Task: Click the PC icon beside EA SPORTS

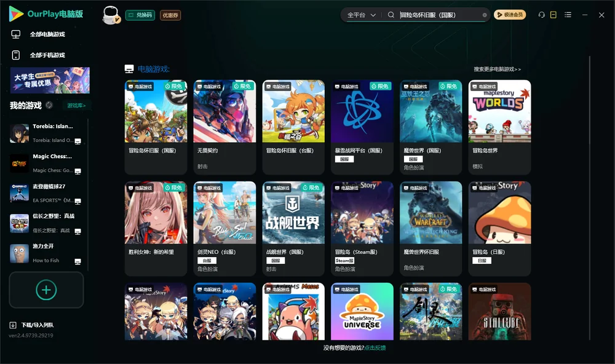Action: 77,202
